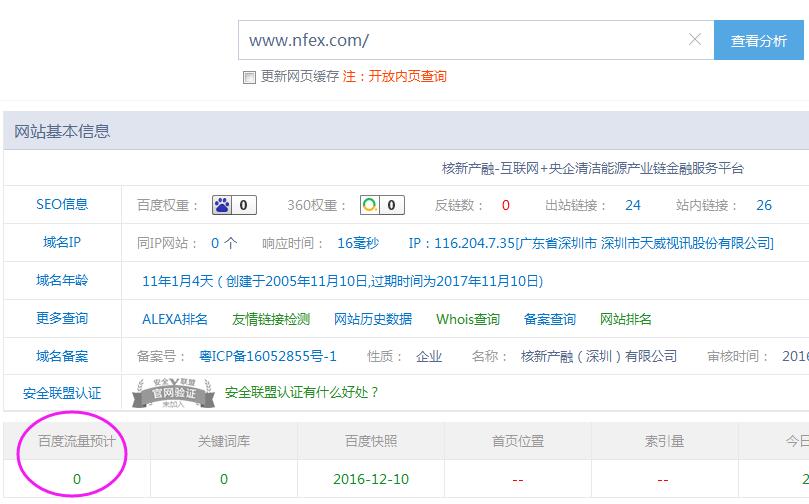Click the 百度快照 date 2016-12-10

tap(371, 479)
